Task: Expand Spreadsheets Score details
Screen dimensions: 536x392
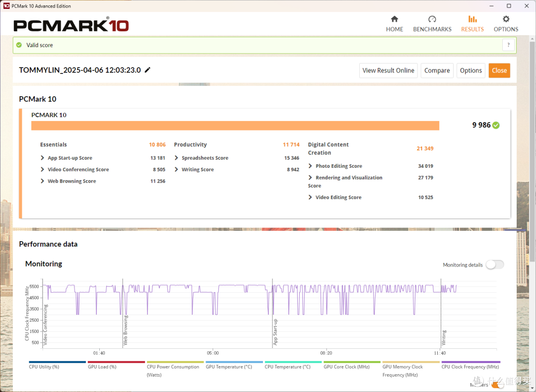Action: pos(176,158)
